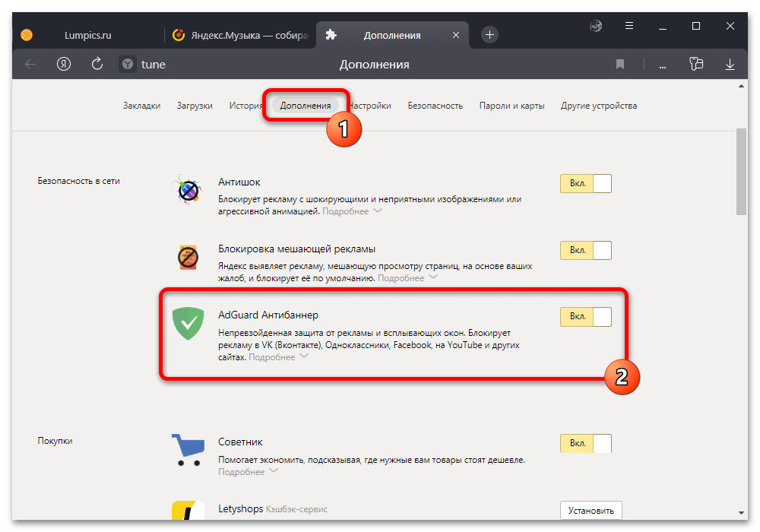The width and height of the screenshot is (760, 532).
Task: Toggle the Советник extension switch
Action: 585,444
